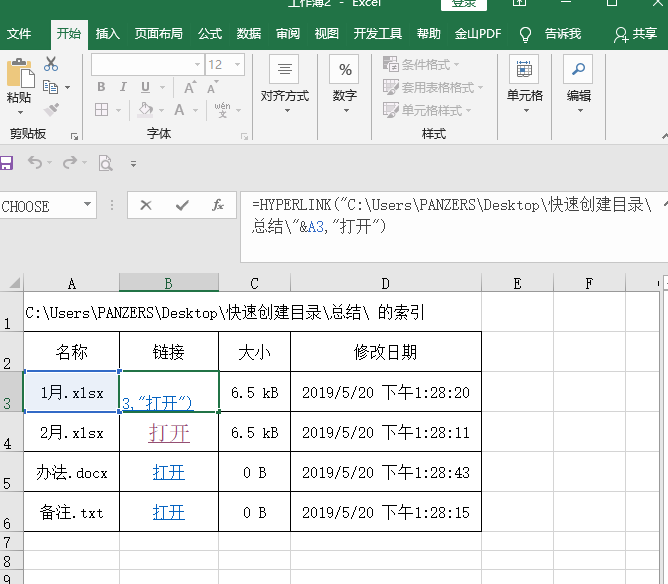Toggle Italic formatting button
This screenshot has height=584, width=668.
point(123,87)
